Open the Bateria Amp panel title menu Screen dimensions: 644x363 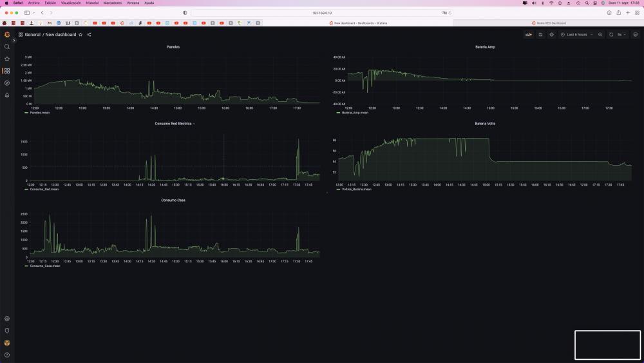point(485,47)
